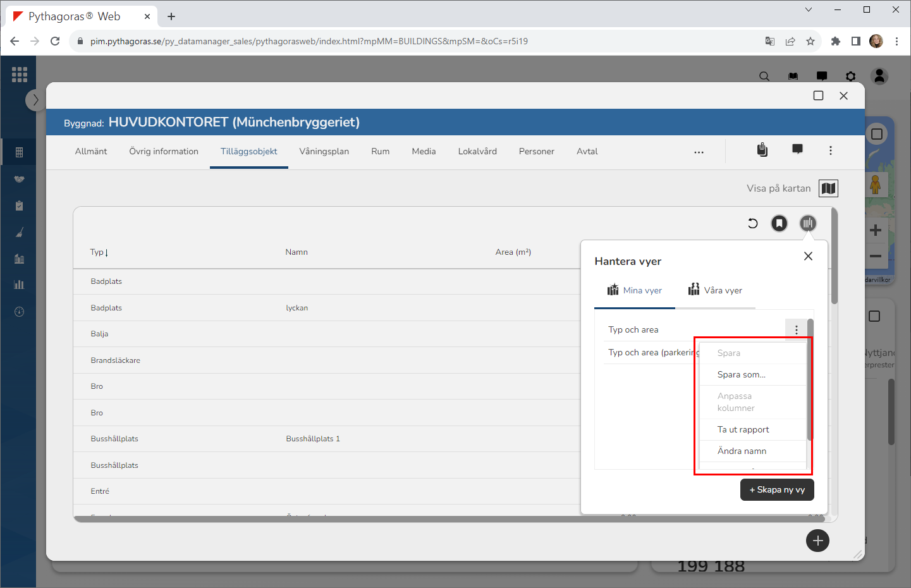The image size is (911, 588).
Task: Open the apps grid launcher icon
Action: (20, 75)
